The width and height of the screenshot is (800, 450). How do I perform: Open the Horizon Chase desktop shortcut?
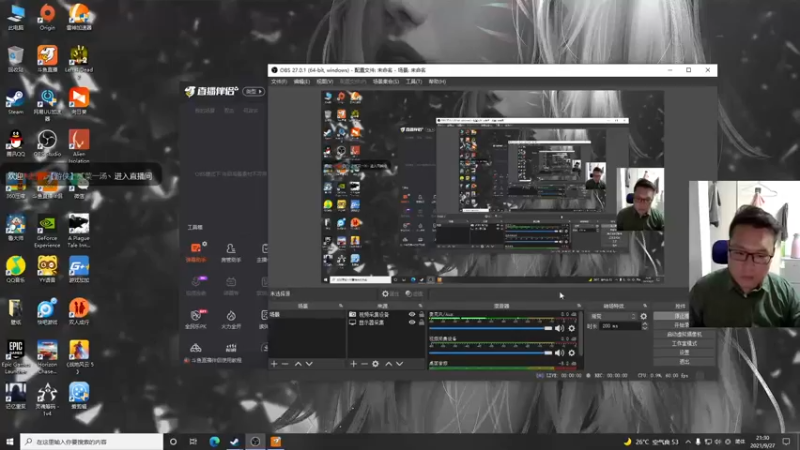pos(47,357)
